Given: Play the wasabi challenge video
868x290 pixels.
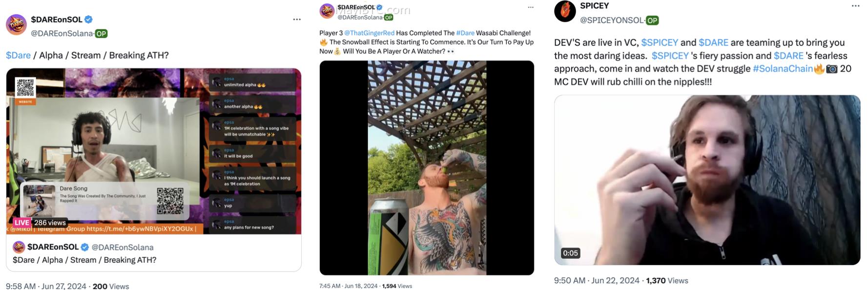Looking at the screenshot, I should point(427,167).
